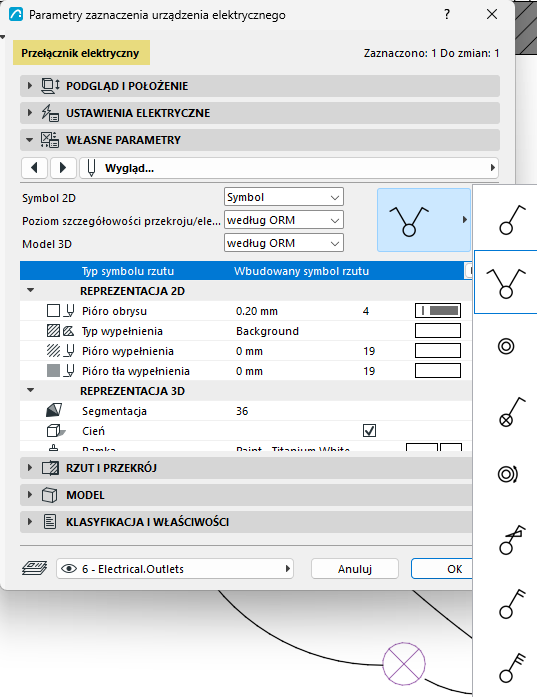Choose the single-pole switch symbol from the list
This screenshot has width=537, height=697.
[511, 220]
